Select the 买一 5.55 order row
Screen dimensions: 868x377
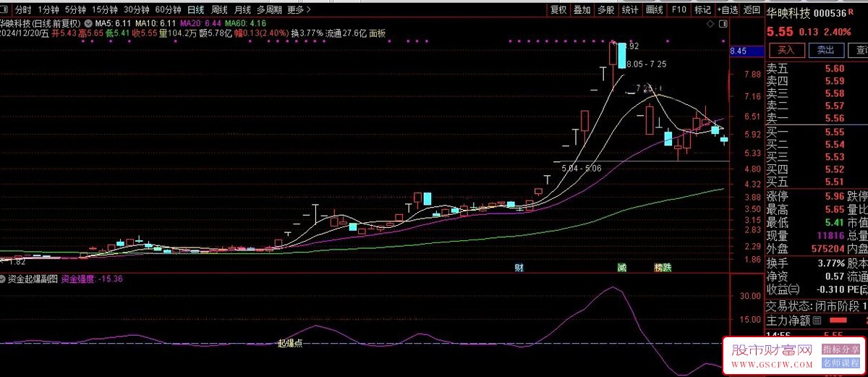point(817,132)
